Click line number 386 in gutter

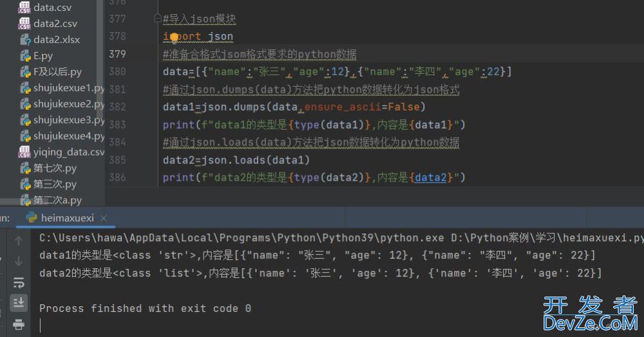pyautogui.click(x=117, y=177)
